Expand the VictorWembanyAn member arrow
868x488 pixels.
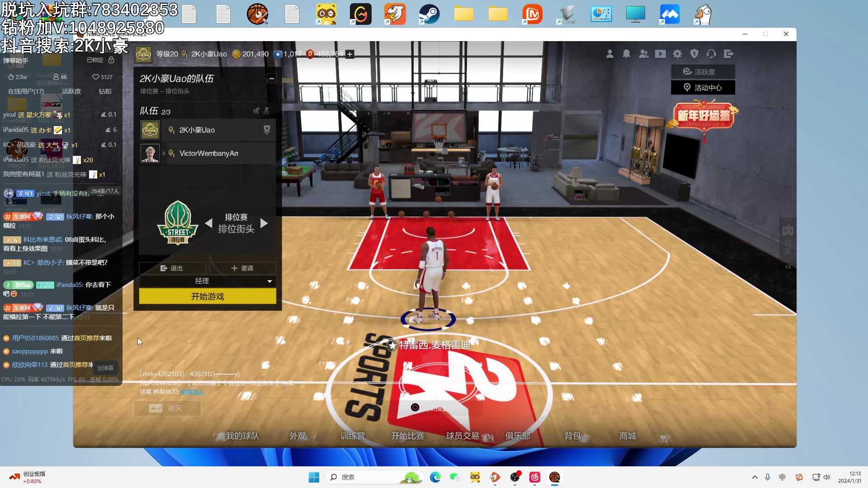click(164, 153)
